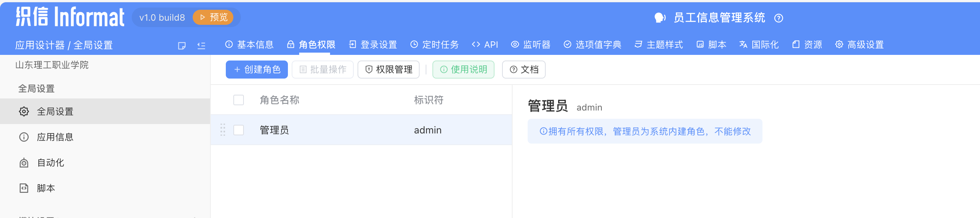Screen dimensions: 980x218
Task: Open 应用信息 in the sidebar
Action: coord(55,137)
